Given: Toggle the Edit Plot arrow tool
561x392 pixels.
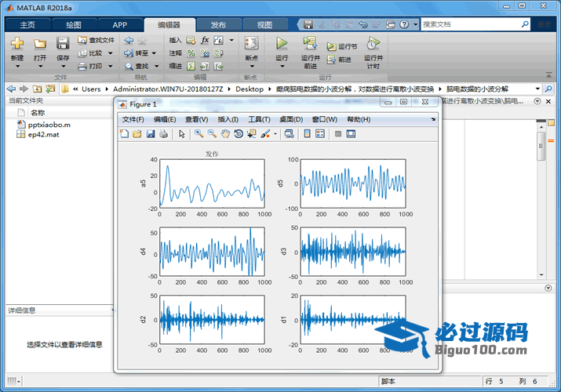Looking at the screenshot, I should click(x=182, y=134).
